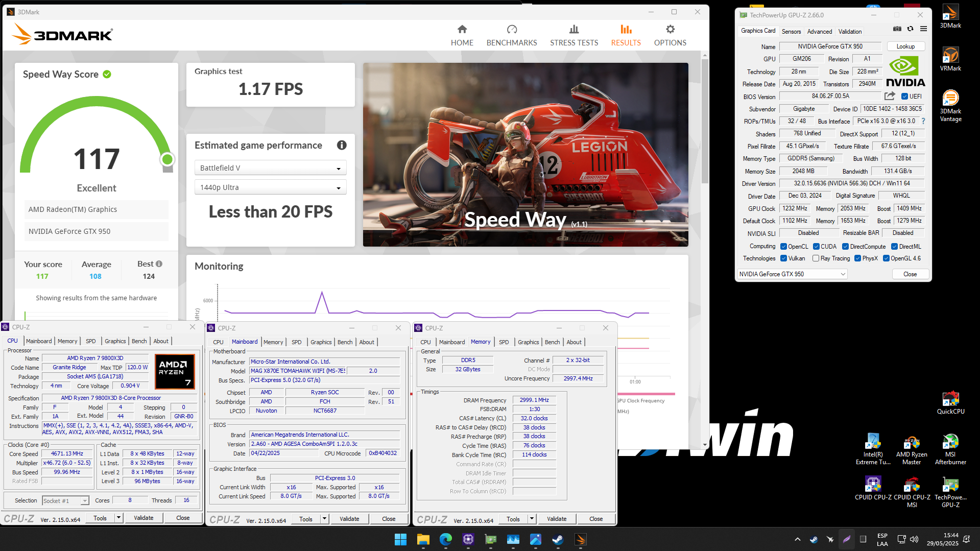Toggle the Vulkan checkbox in GPU-Z
Image resolution: width=980 pixels, height=551 pixels.
coord(783,258)
